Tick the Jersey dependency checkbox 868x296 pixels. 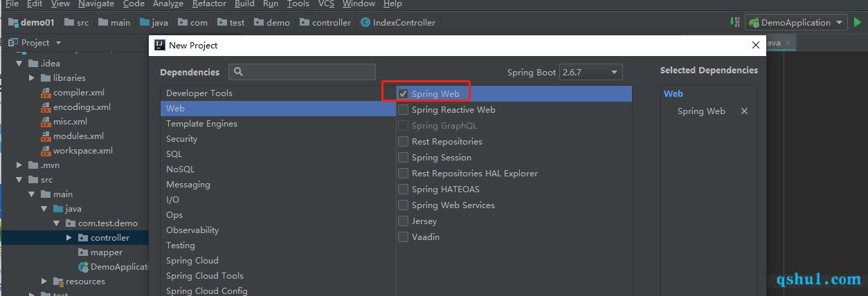click(x=403, y=221)
